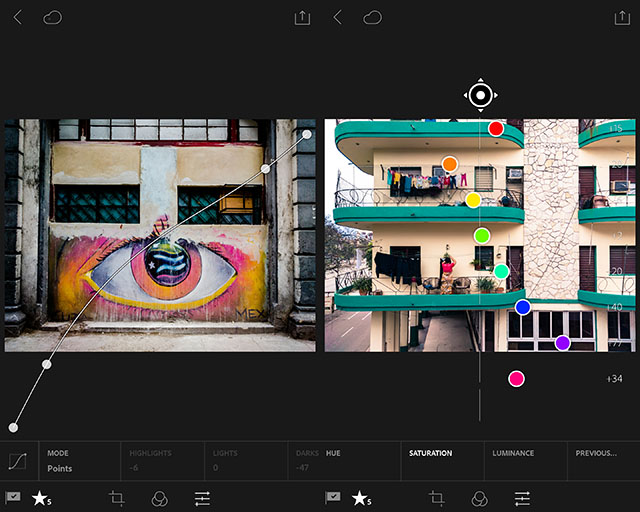Toggle the pick flag in left panel
The image size is (640, 512).
click(x=13, y=497)
